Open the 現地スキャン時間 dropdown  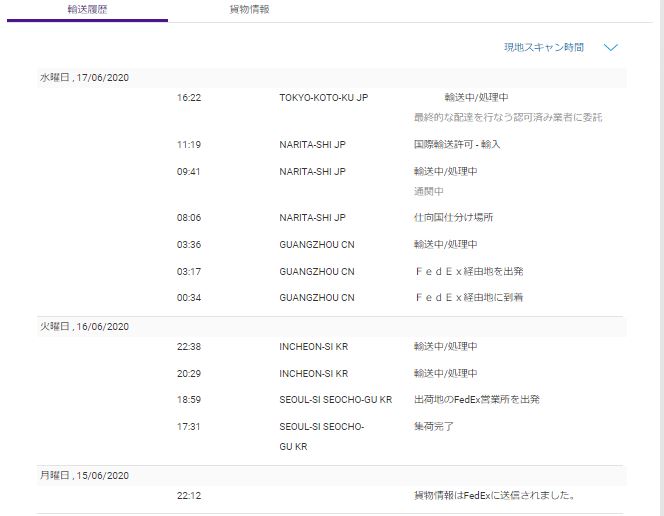point(544,47)
